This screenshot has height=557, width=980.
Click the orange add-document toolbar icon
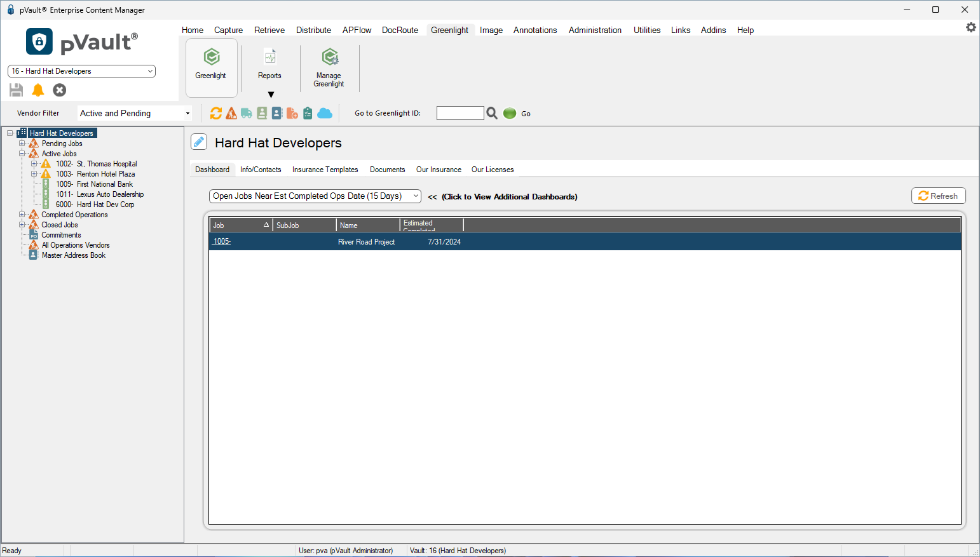point(292,113)
